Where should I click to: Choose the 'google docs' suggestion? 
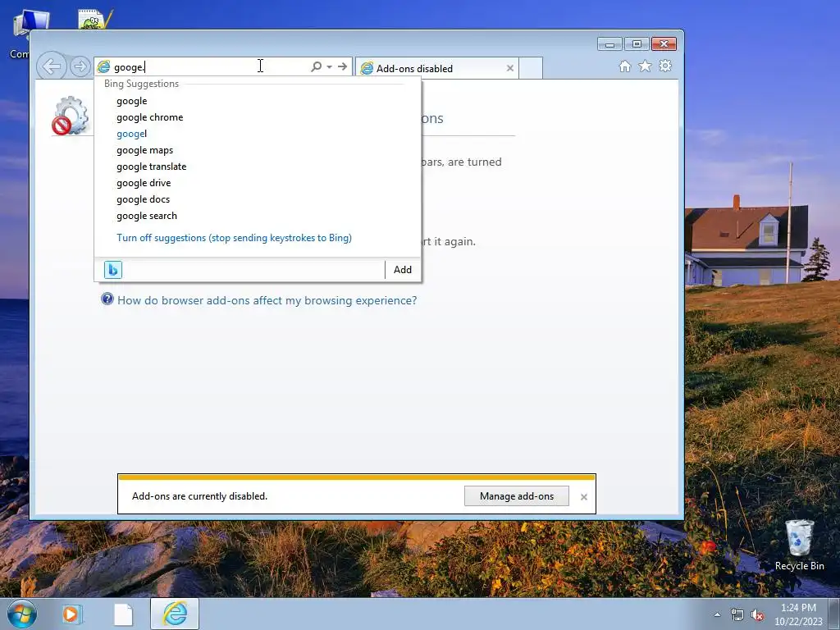coord(258,199)
